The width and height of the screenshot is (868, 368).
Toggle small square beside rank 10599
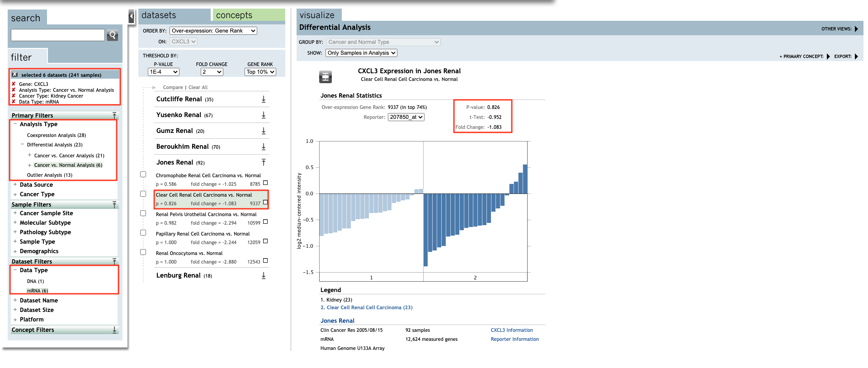click(265, 222)
